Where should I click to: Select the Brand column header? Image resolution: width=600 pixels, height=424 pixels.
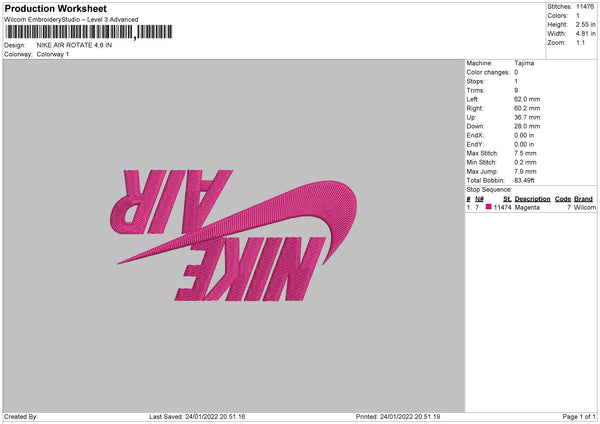coord(583,199)
